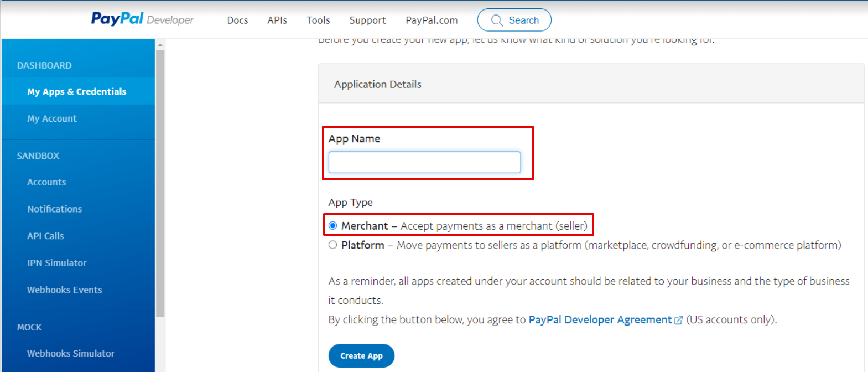Focus the App Name text field
The height and width of the screenshot is (372, 868).
[424, 162]
